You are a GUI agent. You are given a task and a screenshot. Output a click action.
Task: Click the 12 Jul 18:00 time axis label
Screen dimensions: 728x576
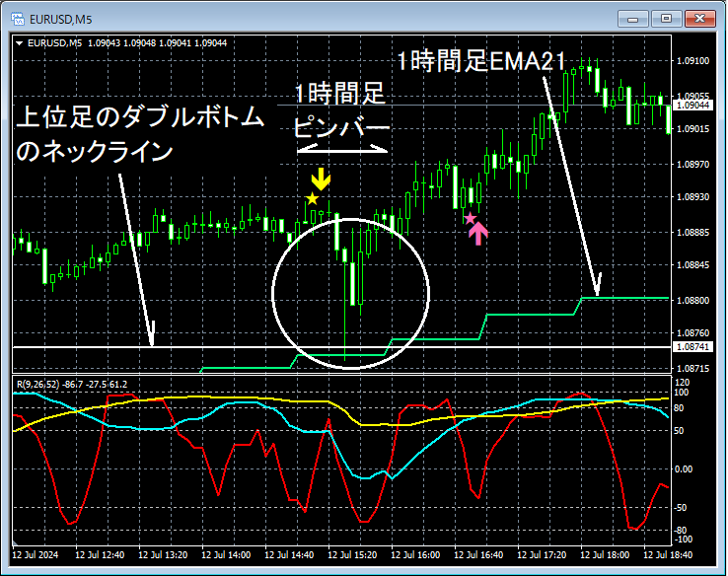(x=605, y=555)
